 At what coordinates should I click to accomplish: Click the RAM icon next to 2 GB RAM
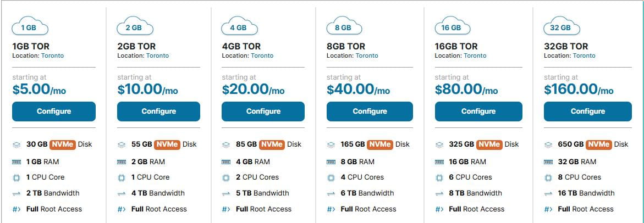122,162
